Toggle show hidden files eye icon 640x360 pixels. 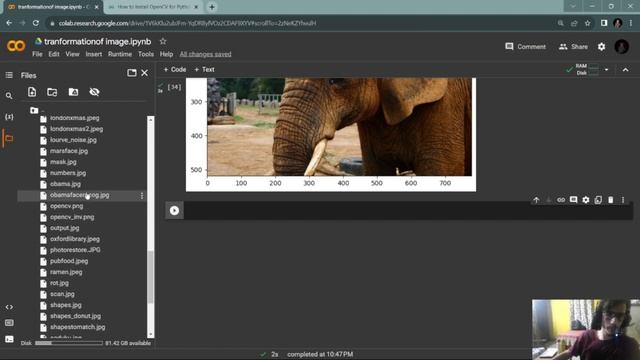tap(94, 92)
